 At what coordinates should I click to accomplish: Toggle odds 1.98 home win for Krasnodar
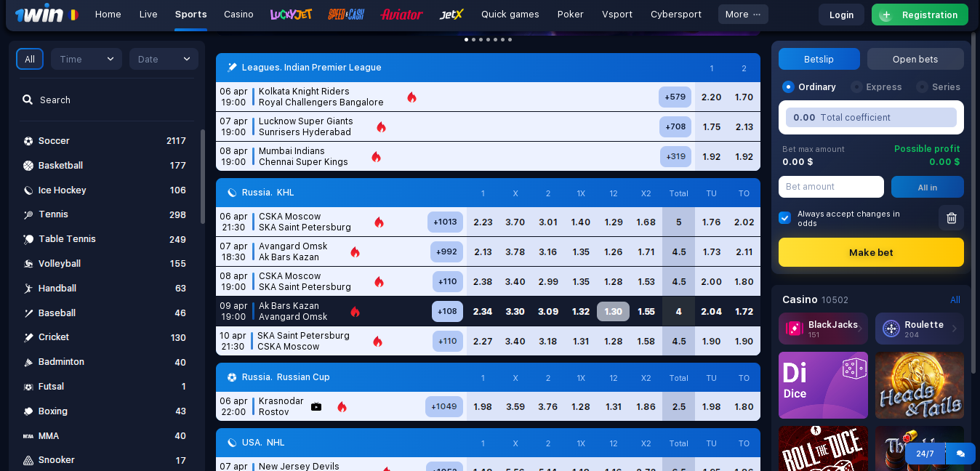pyautogui.click(x=483, y=406)
